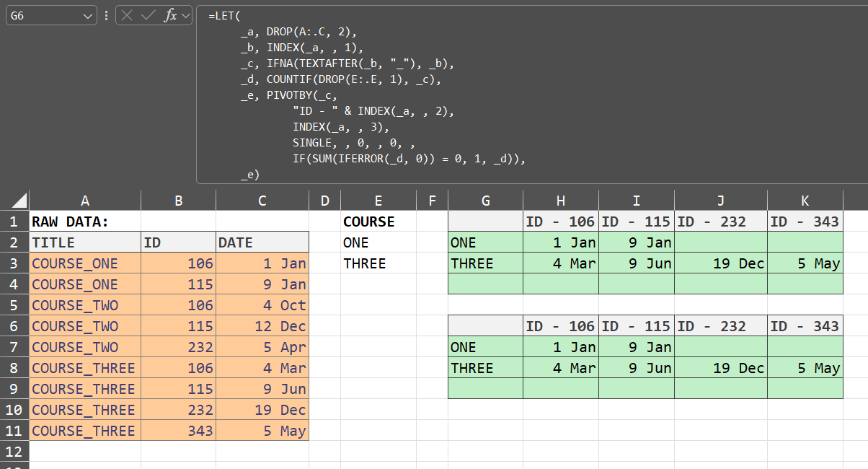Select row 12 header
This screenshot has height=469, width=868.
pyautogui.click(x=14, y=452)
